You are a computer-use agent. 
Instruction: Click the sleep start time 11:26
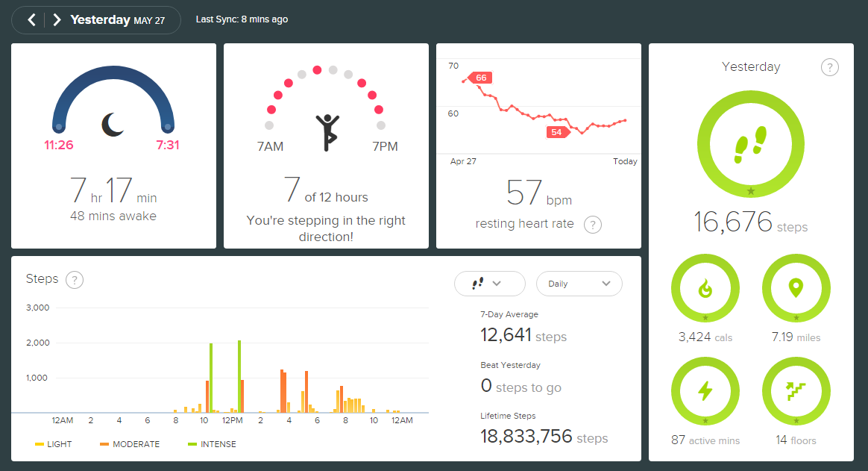[59, 145]
